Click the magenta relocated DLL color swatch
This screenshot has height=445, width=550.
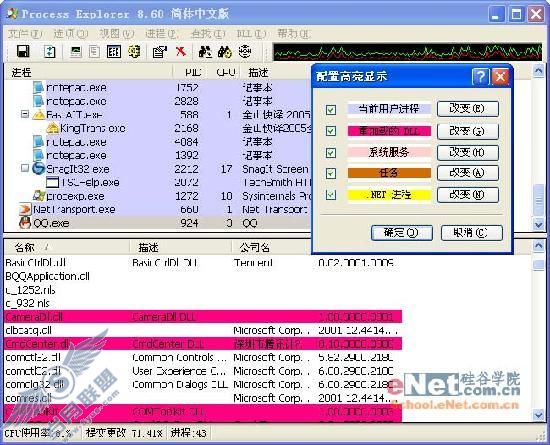click(x=389, y=131)
